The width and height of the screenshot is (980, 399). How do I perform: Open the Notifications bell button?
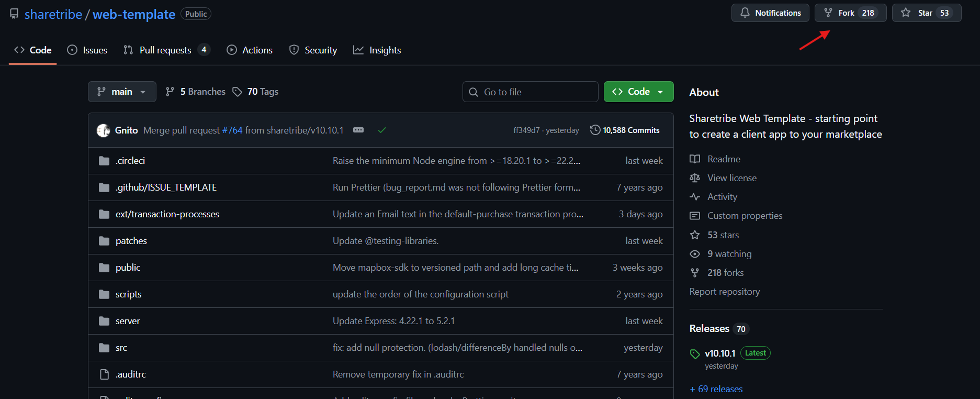tap(770, 13)
